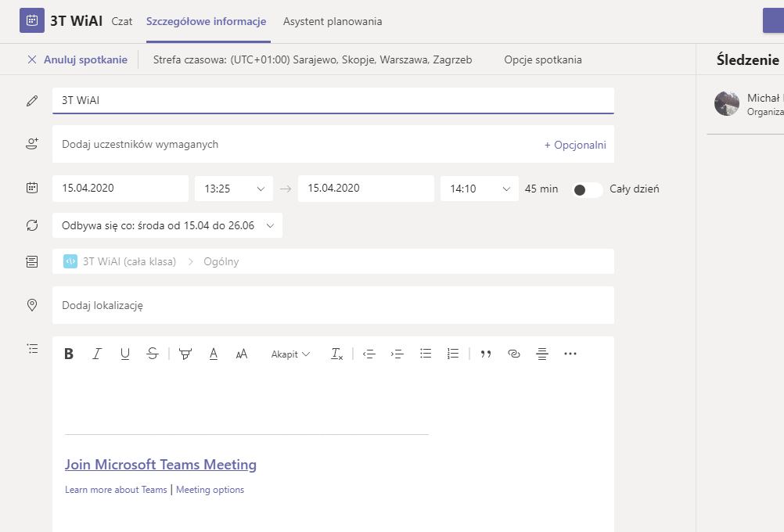Image resolution: width=784 pixels, height=532 pixels.
Task: Open the Asystent planowania tab
Action: [333, 21]
